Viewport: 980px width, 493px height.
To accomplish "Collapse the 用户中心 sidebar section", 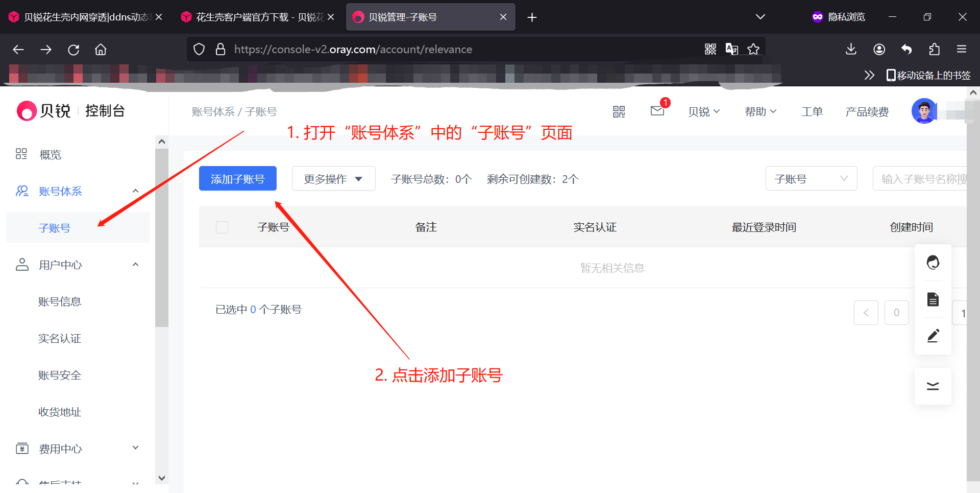I will point(135,265).
